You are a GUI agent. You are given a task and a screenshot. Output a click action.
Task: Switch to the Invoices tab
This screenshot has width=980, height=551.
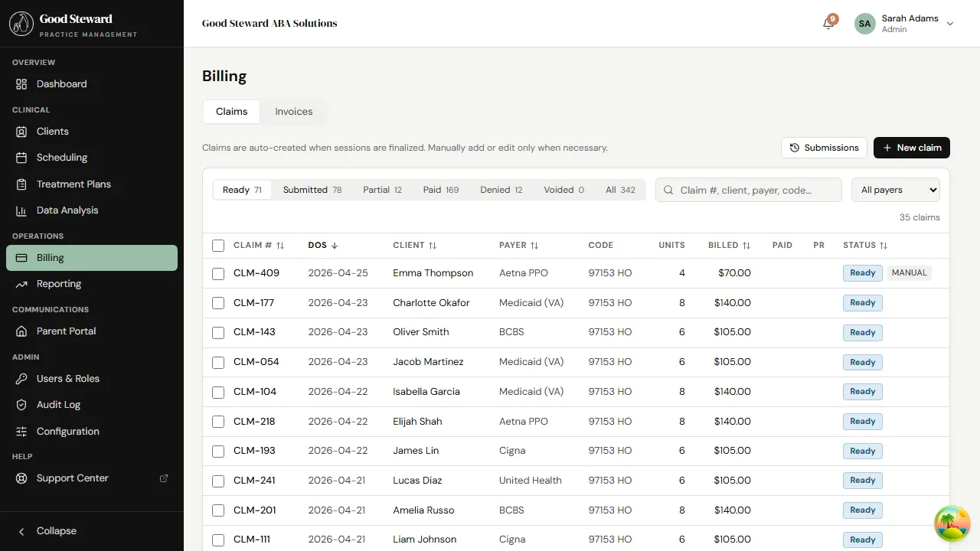294,111
